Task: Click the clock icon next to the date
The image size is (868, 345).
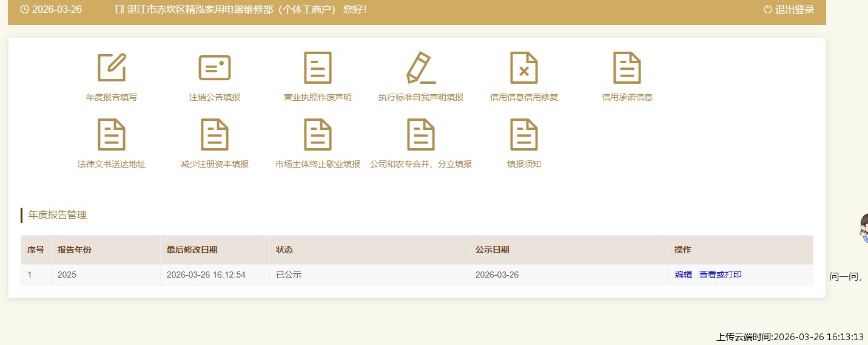Action: click(24, 10)
